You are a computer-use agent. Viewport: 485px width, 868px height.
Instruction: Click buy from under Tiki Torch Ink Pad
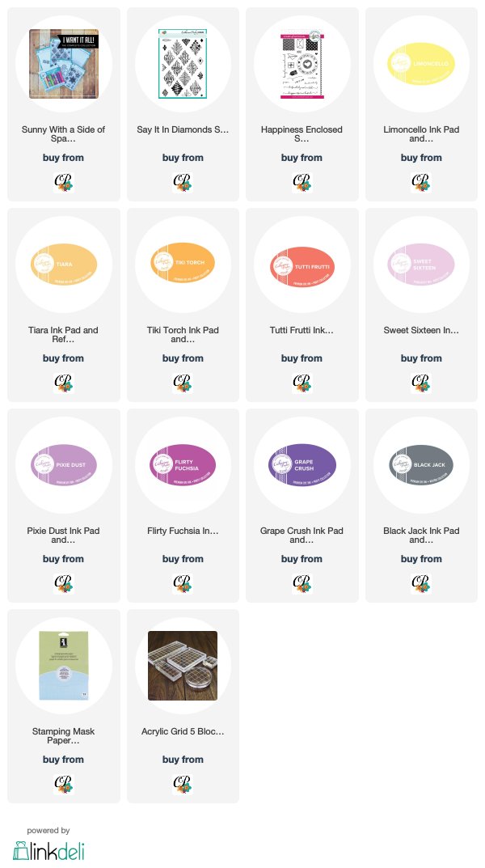[x=183, y=358]
